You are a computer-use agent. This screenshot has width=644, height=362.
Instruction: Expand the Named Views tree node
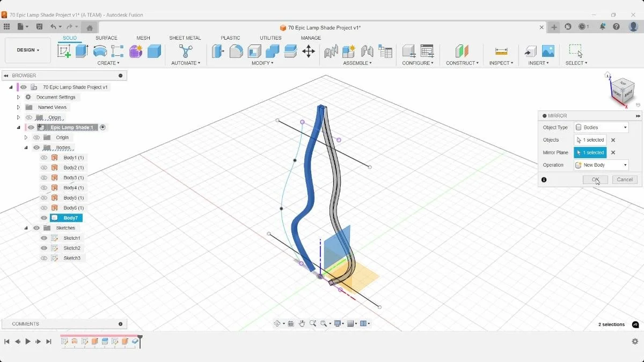click(x=18, y=107)
